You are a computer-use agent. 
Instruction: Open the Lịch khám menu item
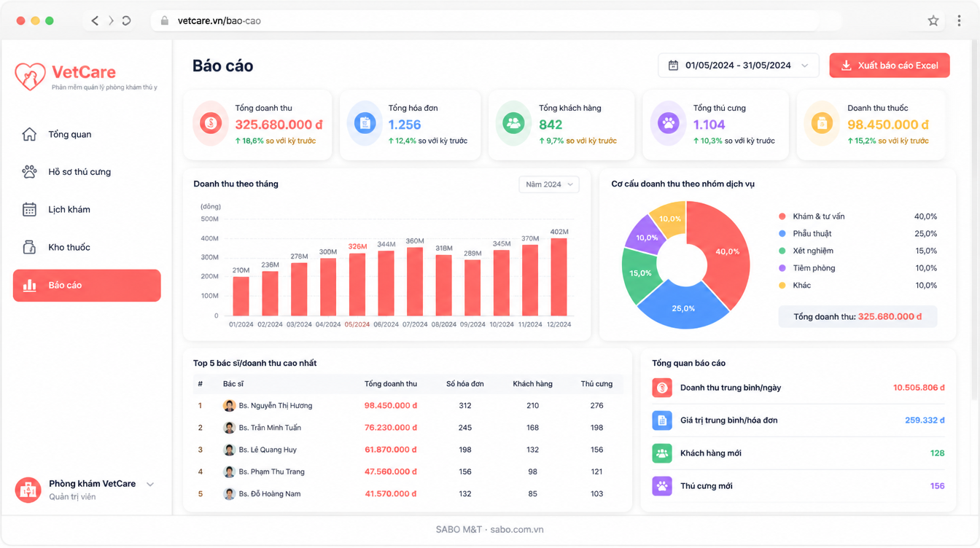pos(87,210)
